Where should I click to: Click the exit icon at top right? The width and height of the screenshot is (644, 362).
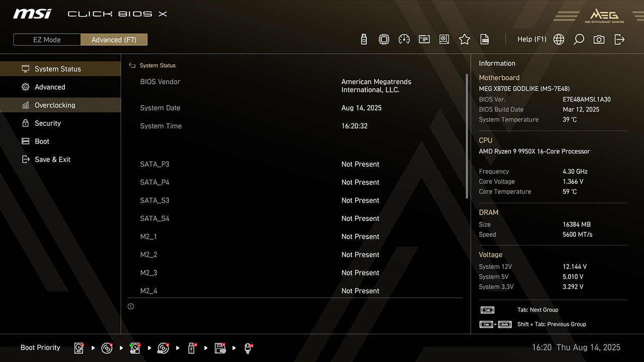[x=619, y=39]
